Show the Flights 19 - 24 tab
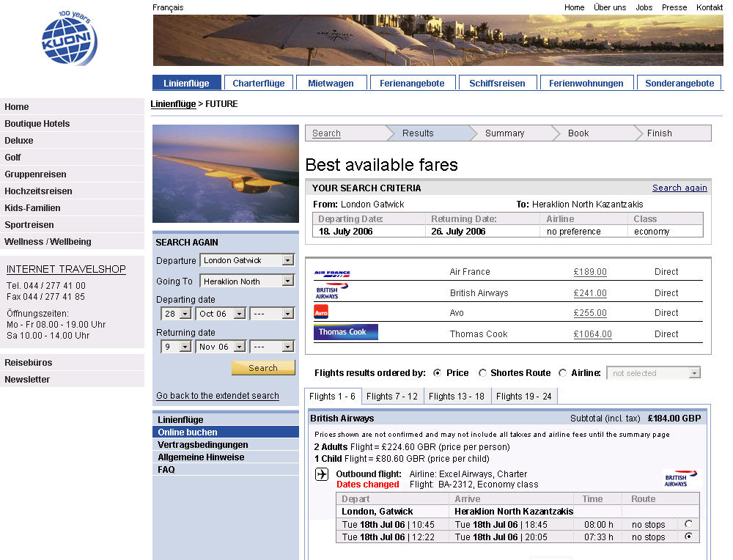 524,396
